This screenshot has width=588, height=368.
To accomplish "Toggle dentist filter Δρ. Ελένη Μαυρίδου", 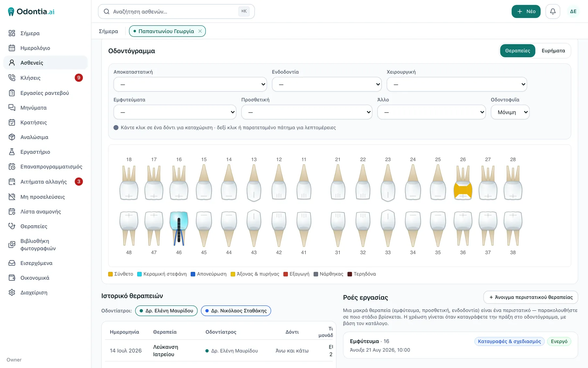I will point(166,311).
